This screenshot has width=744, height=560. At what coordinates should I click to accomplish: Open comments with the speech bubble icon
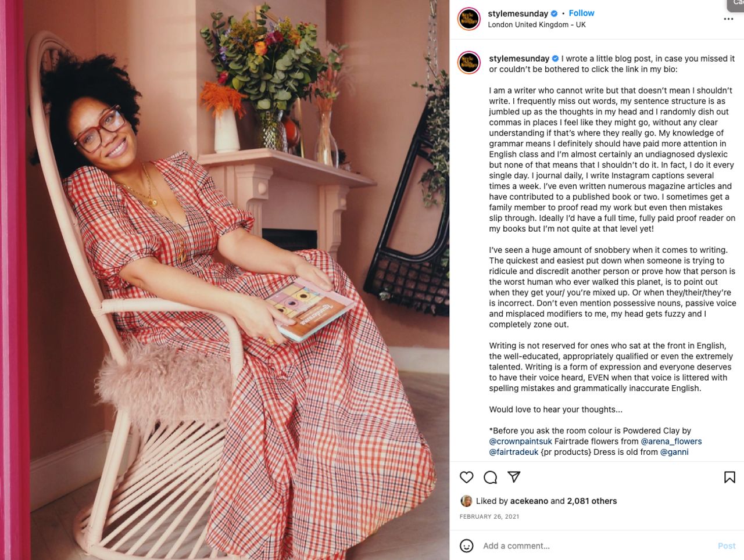(x=490, y=478)
